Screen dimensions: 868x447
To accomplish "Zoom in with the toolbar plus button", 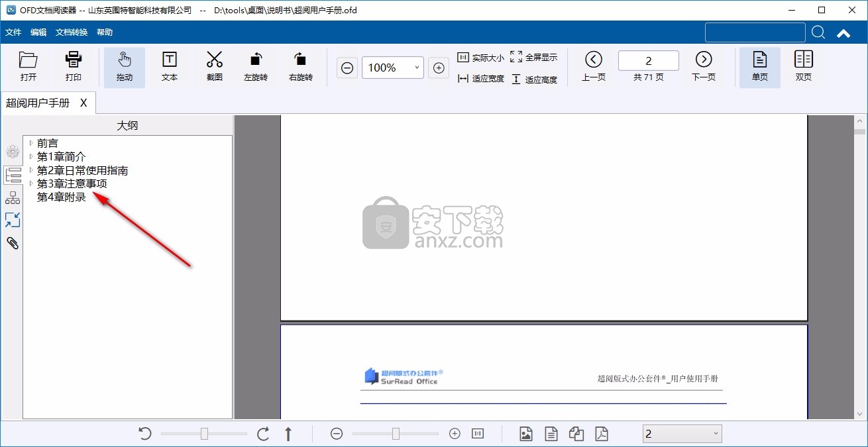I will click(439, 68).
